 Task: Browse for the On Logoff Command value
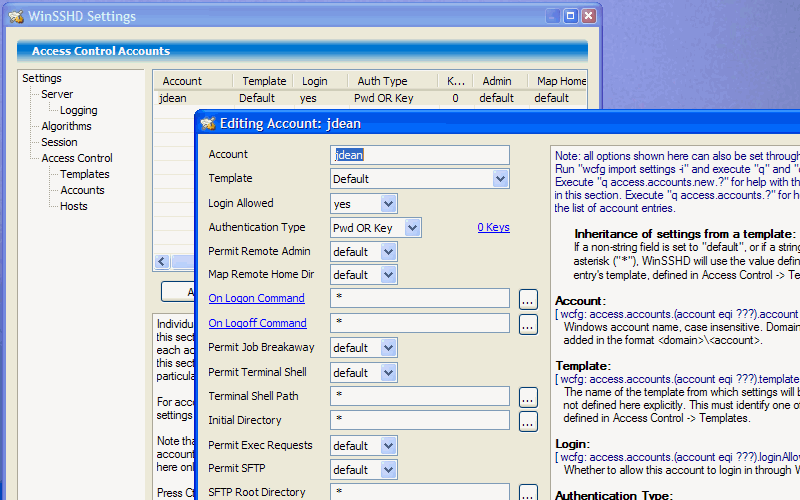point(528,324)
